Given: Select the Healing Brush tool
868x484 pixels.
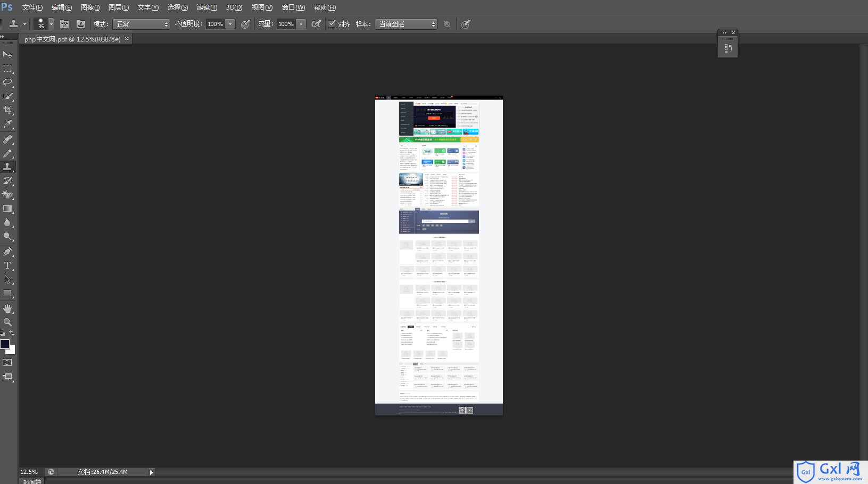Looking at the screenshot, I should click(7, 139).
